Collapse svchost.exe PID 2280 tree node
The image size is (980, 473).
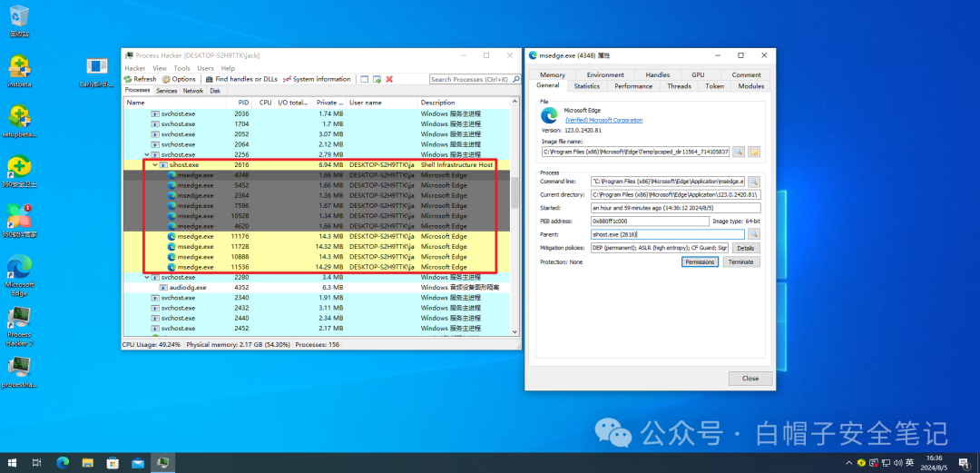click(147, 277)
